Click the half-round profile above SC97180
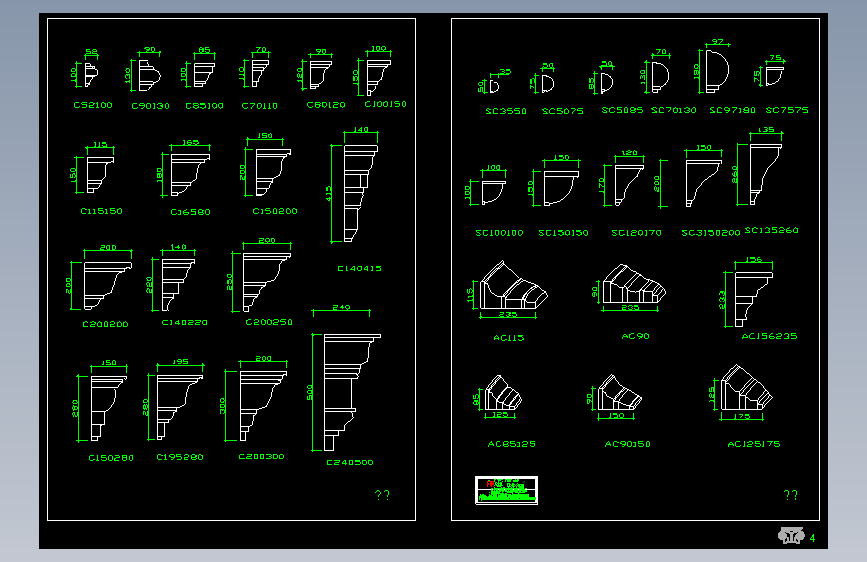867x562 pixels. pyautogui.click(x=717, y=71)
